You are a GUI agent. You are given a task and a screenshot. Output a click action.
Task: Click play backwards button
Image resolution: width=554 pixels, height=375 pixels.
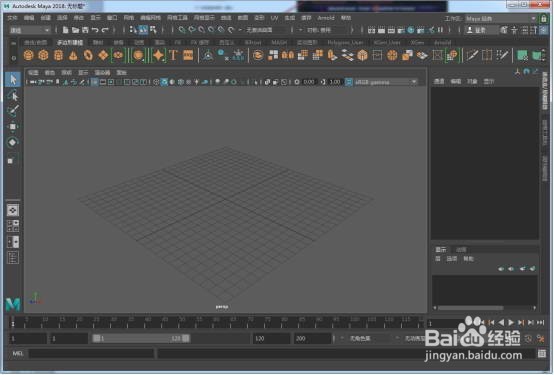coord(501,322)
